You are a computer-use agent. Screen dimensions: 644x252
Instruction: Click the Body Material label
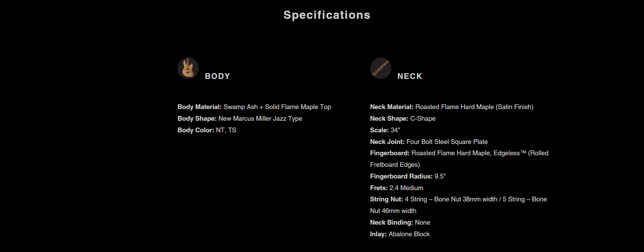click(200, 107)
